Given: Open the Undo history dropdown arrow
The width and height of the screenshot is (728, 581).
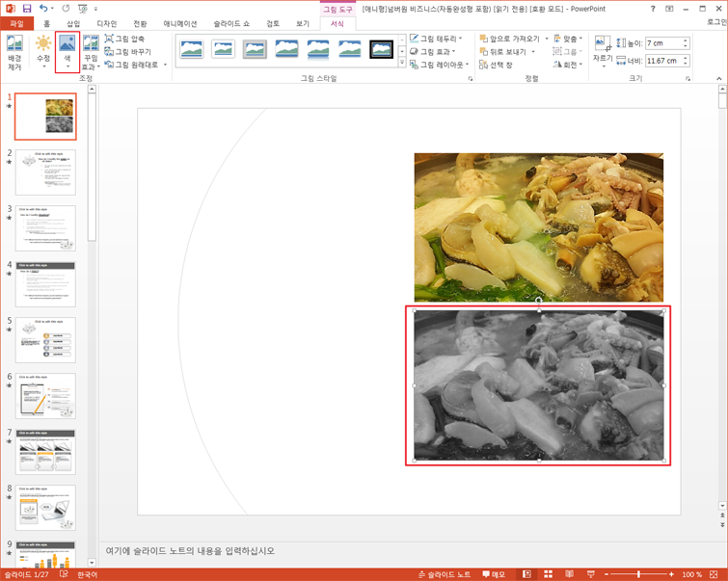Looking at the screenshot, I should 52,9.
